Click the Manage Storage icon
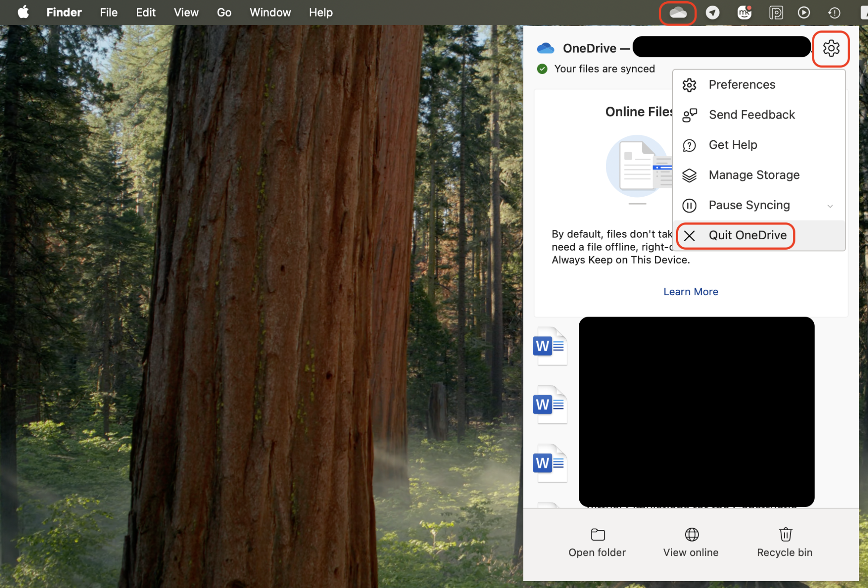The height and width of the screenshot is (588, 868). 689,175
